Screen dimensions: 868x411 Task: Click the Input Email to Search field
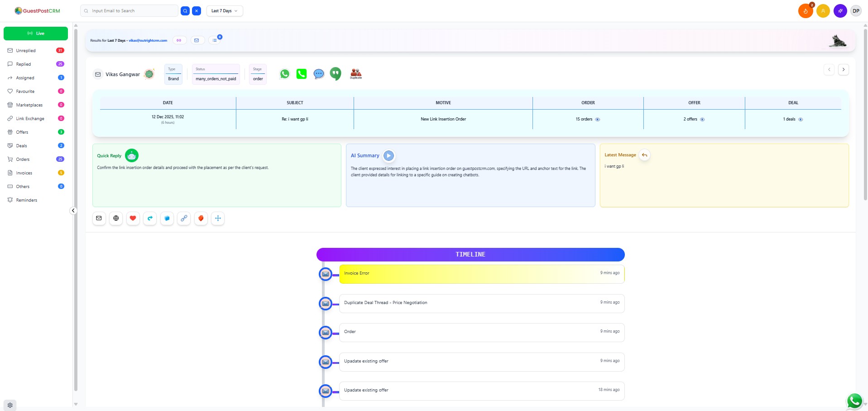(129, 10)
